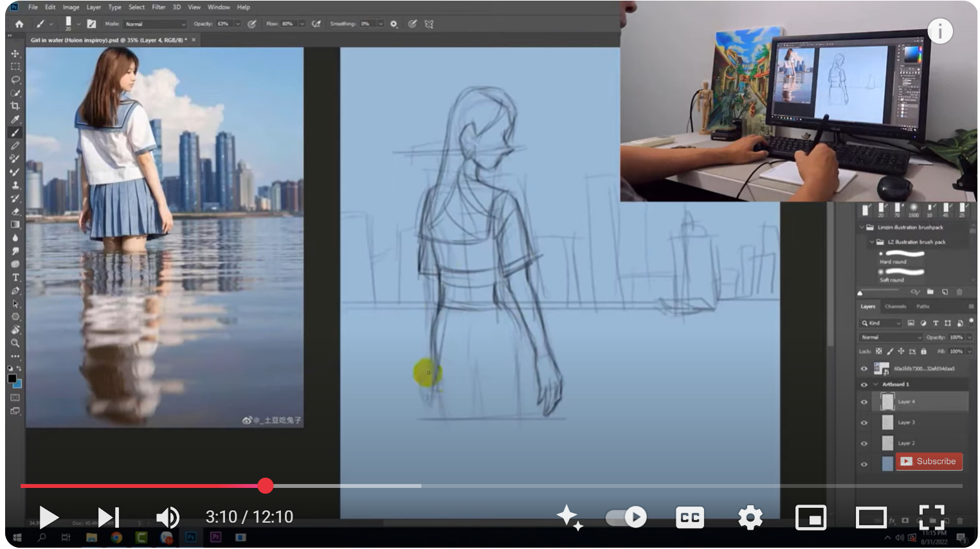Toggle visibility of Layer 3

tap(864, 423)
